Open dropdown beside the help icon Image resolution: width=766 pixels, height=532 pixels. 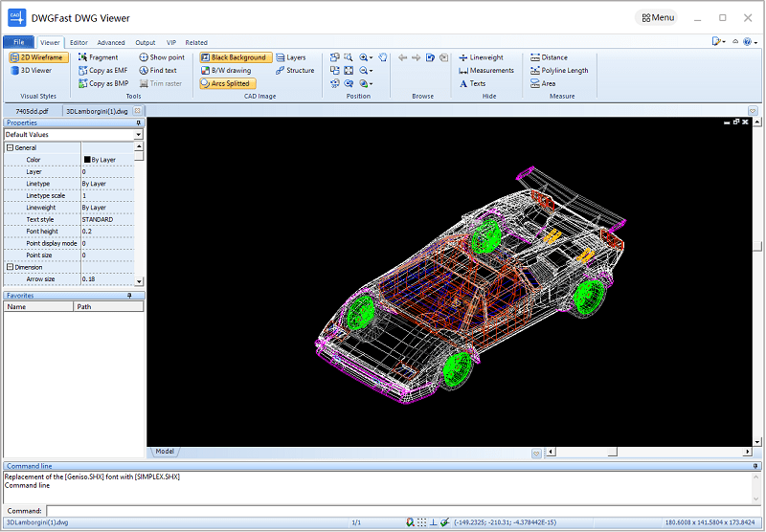[x=755, y=42]
